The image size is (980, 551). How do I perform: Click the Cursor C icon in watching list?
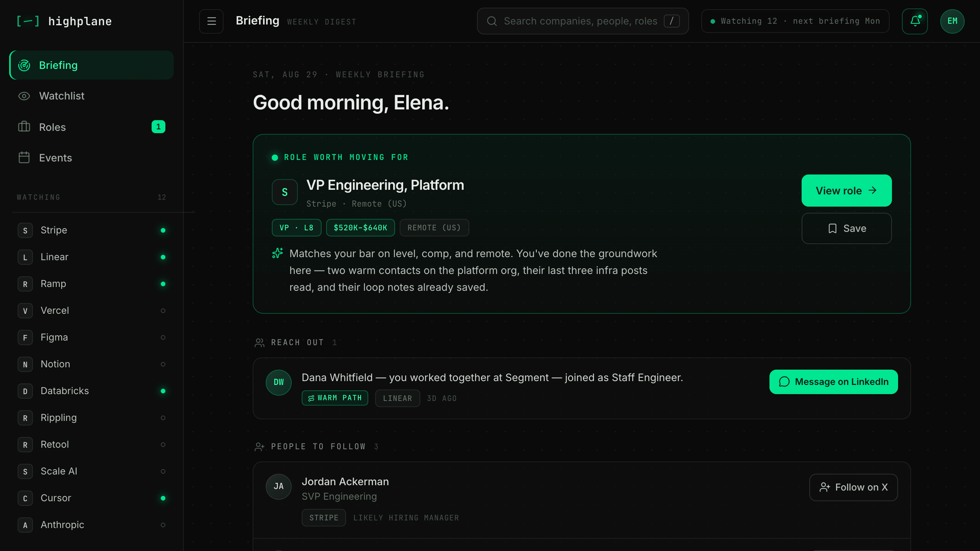tap(25, 498)
